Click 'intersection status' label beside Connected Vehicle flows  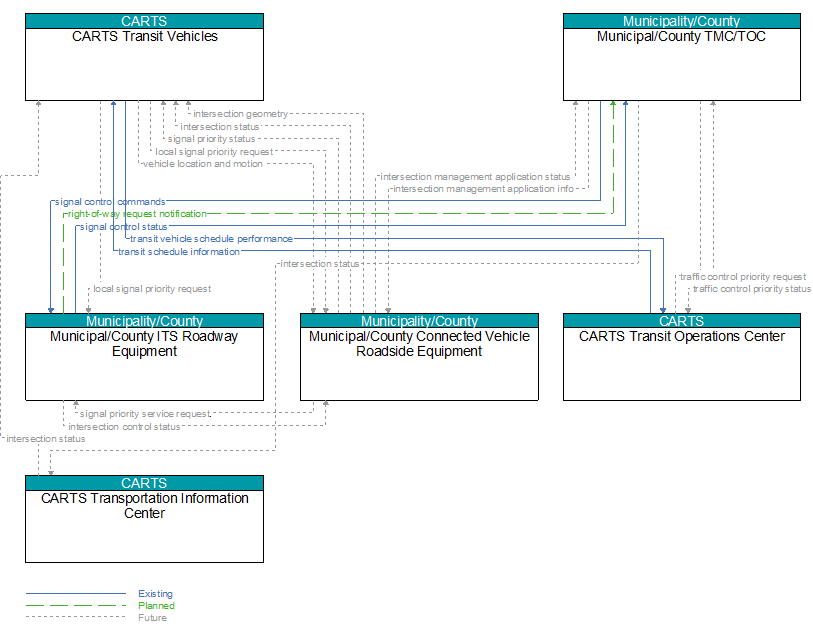tap(320, 264)
